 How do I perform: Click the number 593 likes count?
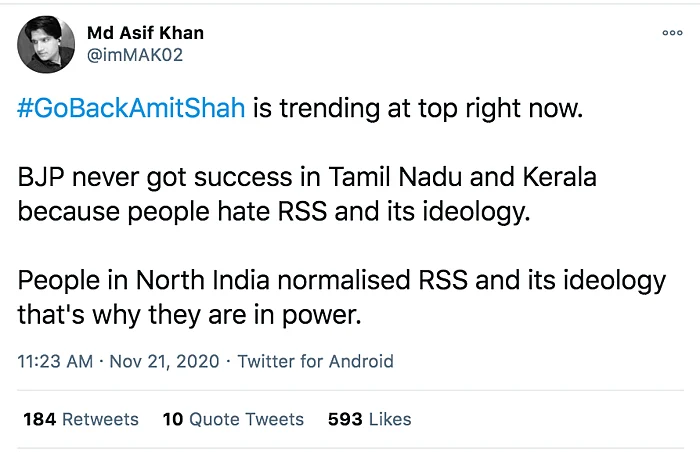(345, 419)
